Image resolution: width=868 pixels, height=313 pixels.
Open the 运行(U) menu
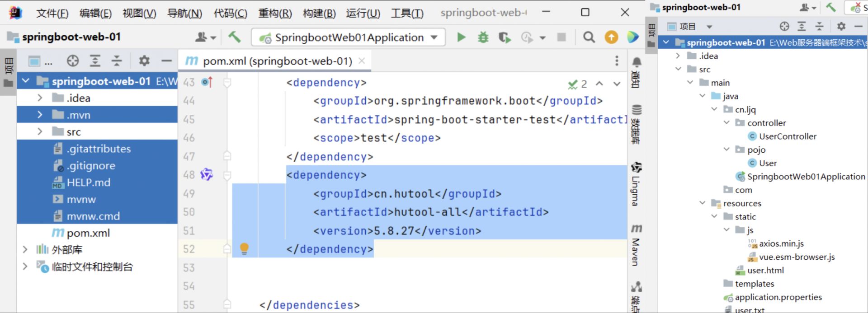coord(363,13)
